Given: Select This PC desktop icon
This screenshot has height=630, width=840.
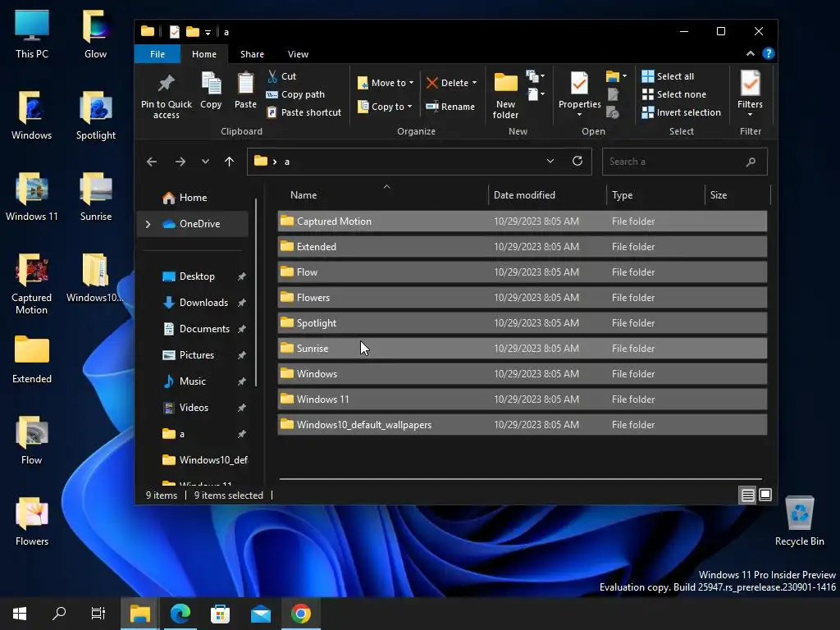Looking at the screenshot, I should tap(32, 34).
